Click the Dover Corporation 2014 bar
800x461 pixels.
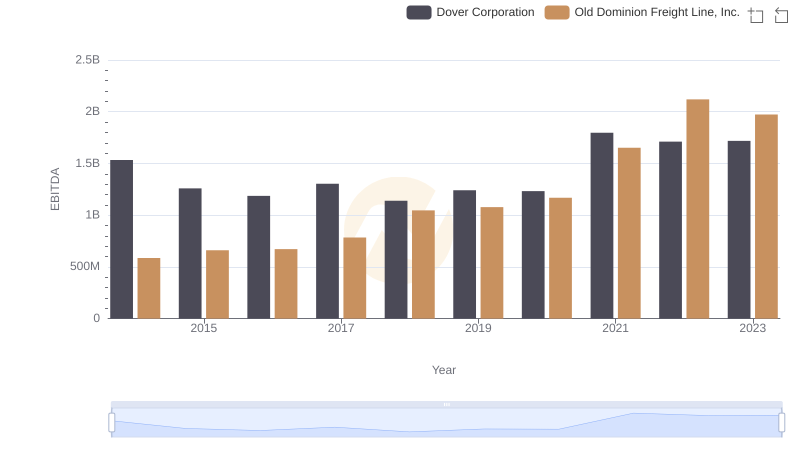(121, 239)
